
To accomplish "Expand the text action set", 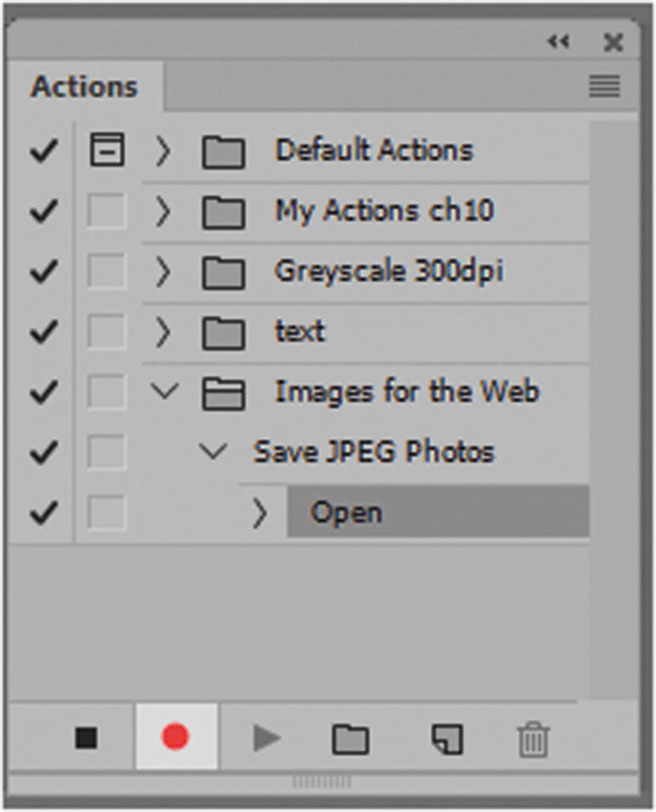I will click(x=163, y=332).
